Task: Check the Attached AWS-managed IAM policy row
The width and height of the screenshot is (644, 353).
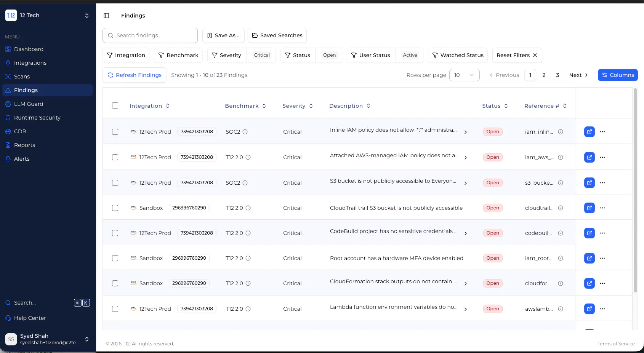Action: click(115, 157)
